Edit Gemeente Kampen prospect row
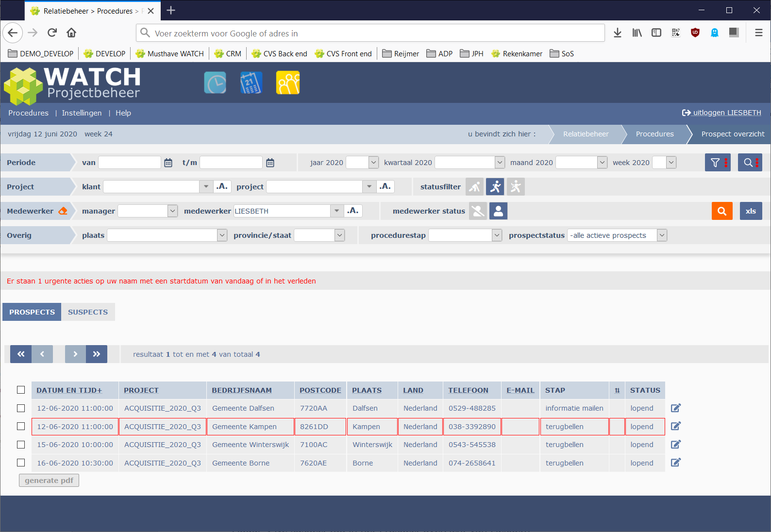771x532 pixels. [676, 426]
